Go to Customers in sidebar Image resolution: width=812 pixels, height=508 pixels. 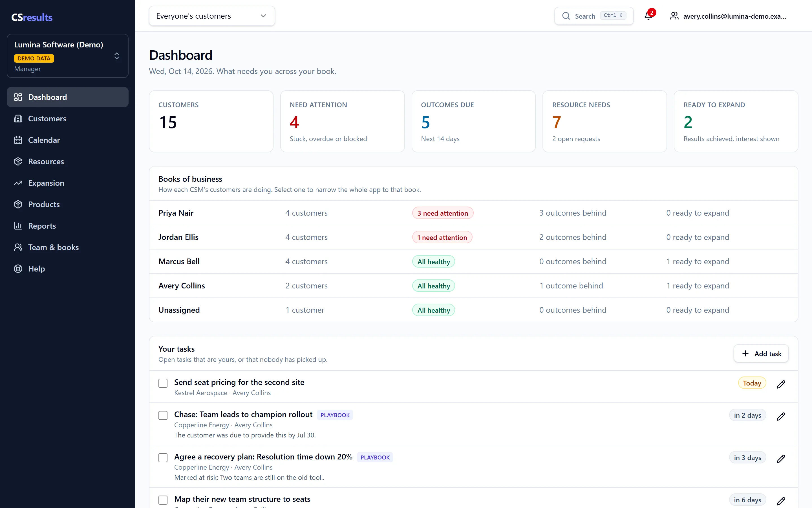click(67, 119)
